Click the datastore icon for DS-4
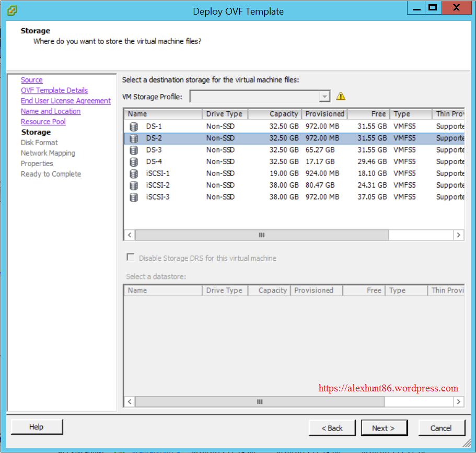The image size is (476, 453). 134,162
